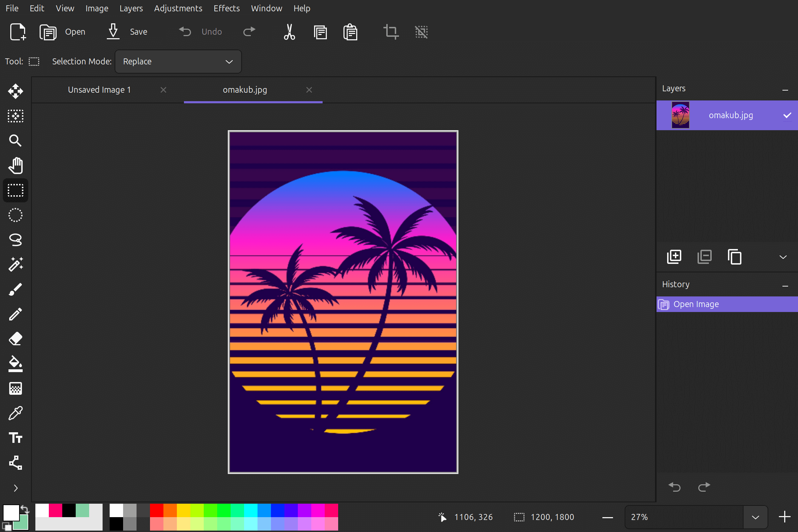Click the Open file icon

(x=48, y=32)
